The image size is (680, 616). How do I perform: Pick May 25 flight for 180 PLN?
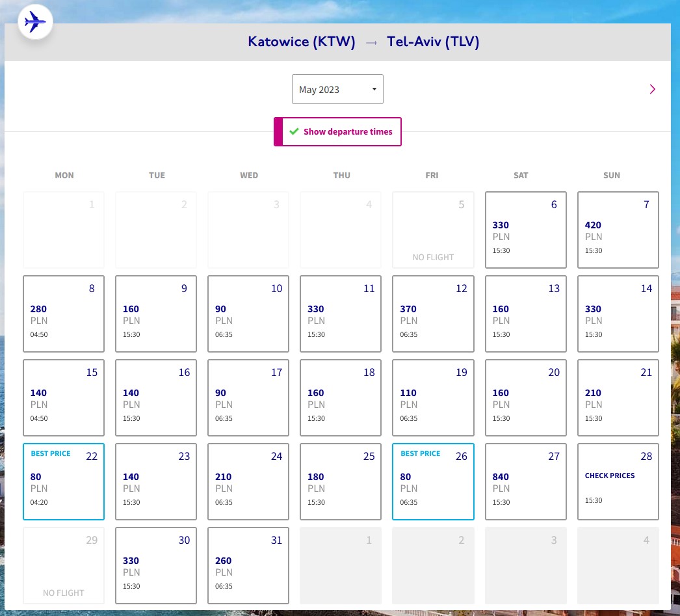341,481
